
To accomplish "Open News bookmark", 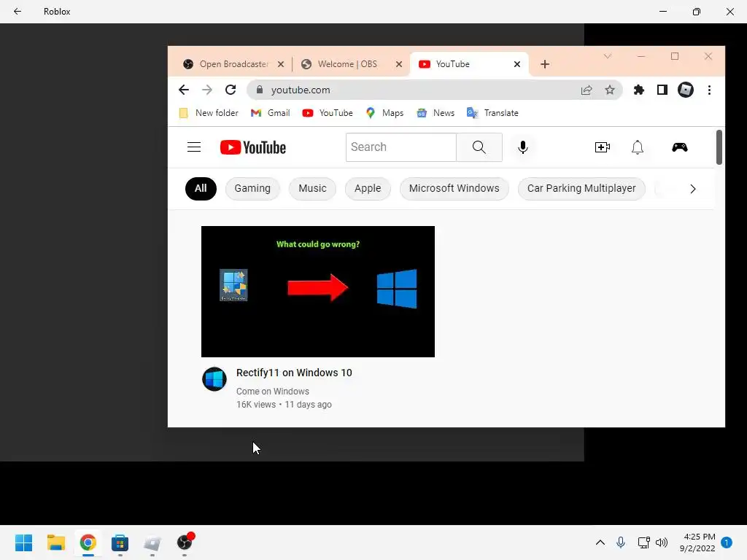I will point(436,113).
